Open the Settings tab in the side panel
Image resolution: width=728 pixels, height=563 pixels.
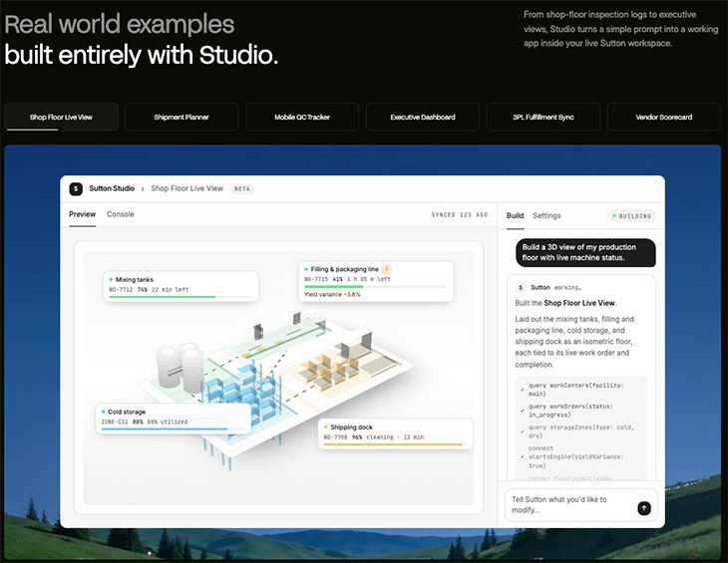(x=546, y=215)
